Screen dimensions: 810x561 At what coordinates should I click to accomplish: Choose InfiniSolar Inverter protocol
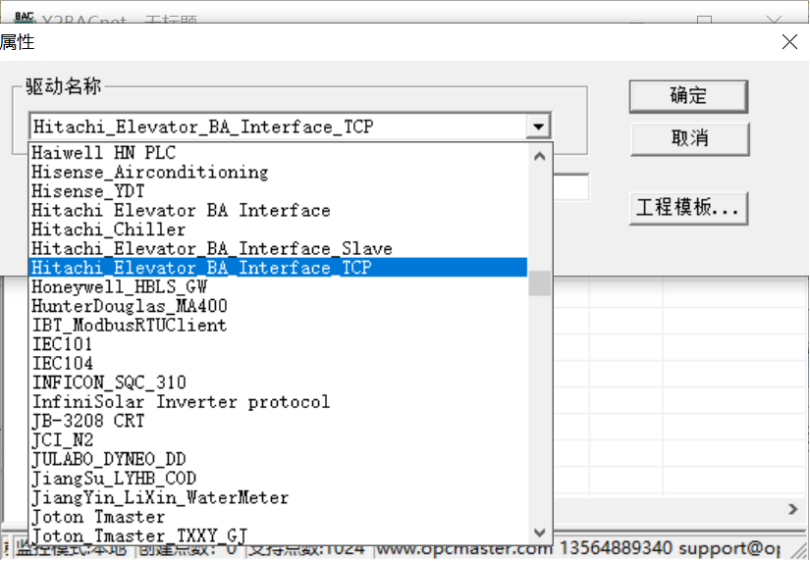tap(278, 401)
